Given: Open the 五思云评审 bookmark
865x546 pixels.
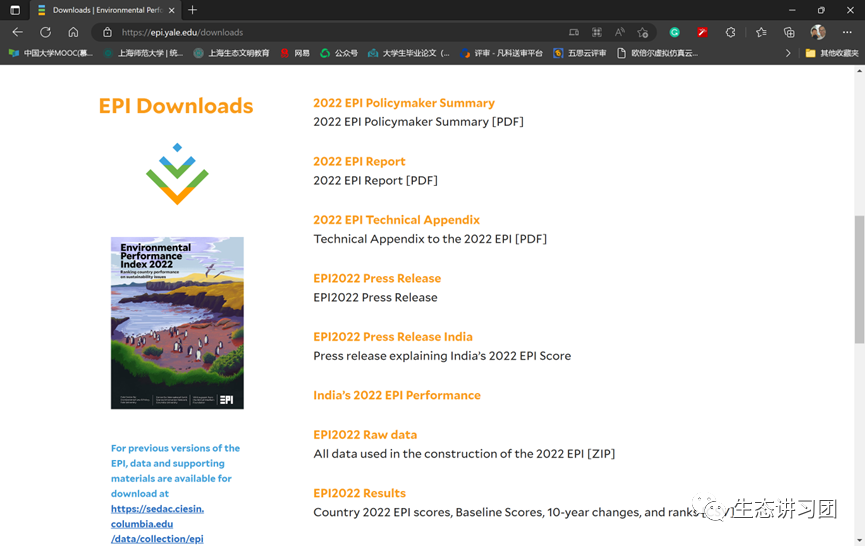Looking at the screenshot, I should 580,53.
